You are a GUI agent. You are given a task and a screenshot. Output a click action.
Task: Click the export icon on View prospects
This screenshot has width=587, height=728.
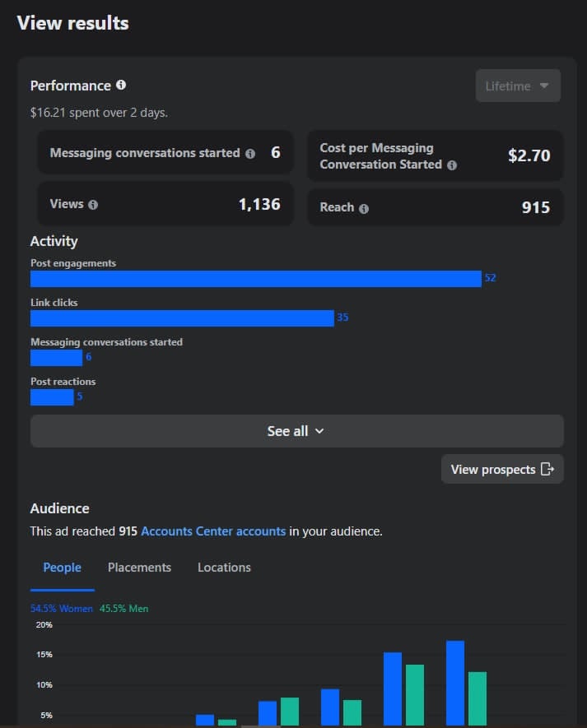click(547, 470)
